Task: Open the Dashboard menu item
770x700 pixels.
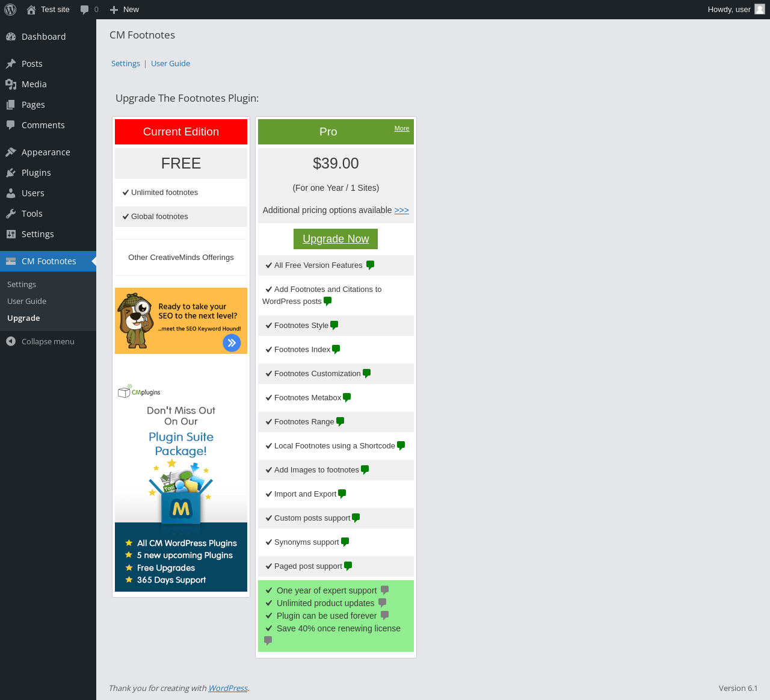Action: coord(48,37)
